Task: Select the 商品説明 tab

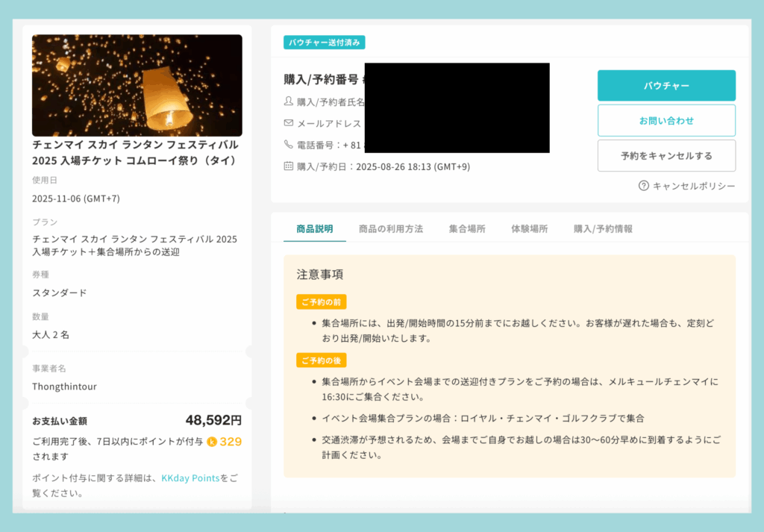Action: pyautogui.click(x=314, y=229)
